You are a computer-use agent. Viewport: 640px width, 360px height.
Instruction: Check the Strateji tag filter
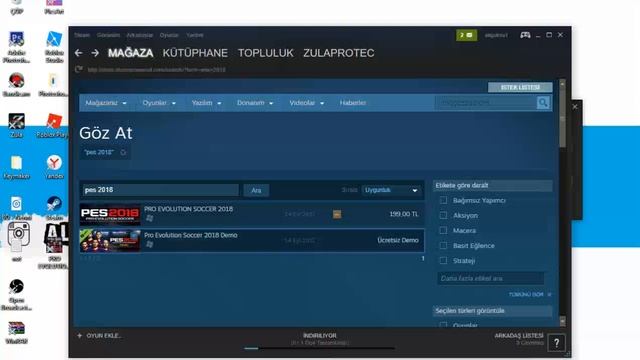pyautogui.click(x=443, y=261)
